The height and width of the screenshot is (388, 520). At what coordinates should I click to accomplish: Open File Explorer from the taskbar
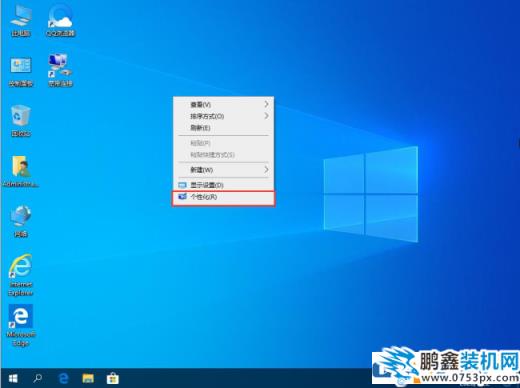88,378
